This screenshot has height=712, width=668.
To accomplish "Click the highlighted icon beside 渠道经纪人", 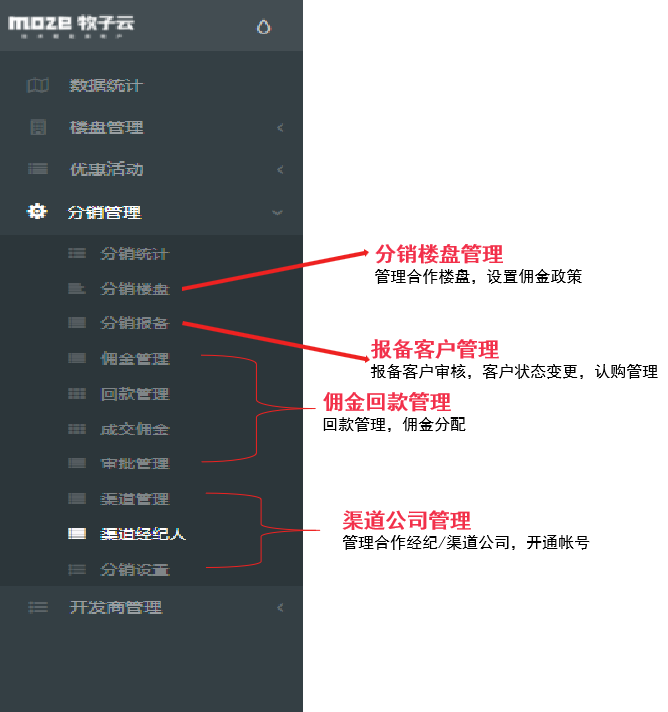I will pos(77,534).
